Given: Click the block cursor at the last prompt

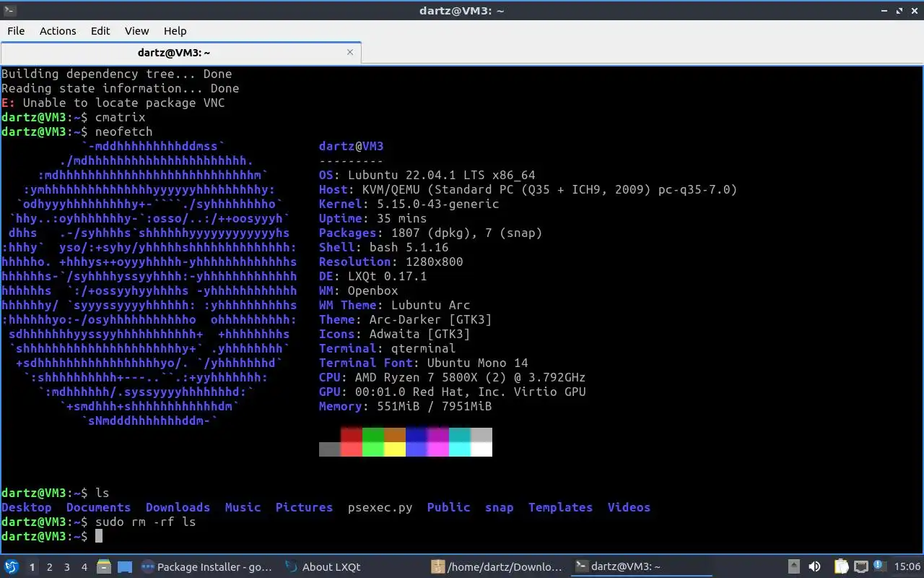Looking at the screenshot, I should click(x=99, y=535).
